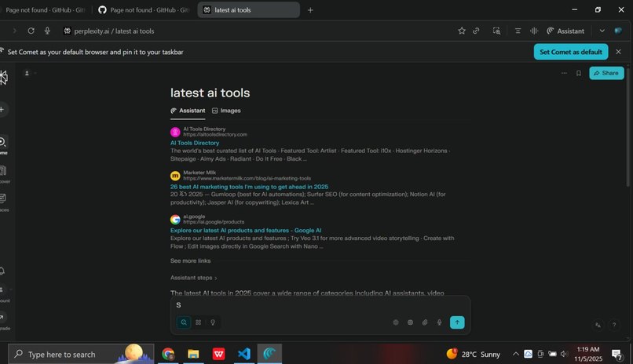Start a new thread with the plus icon
633x364 pixels.
point(2,109)
